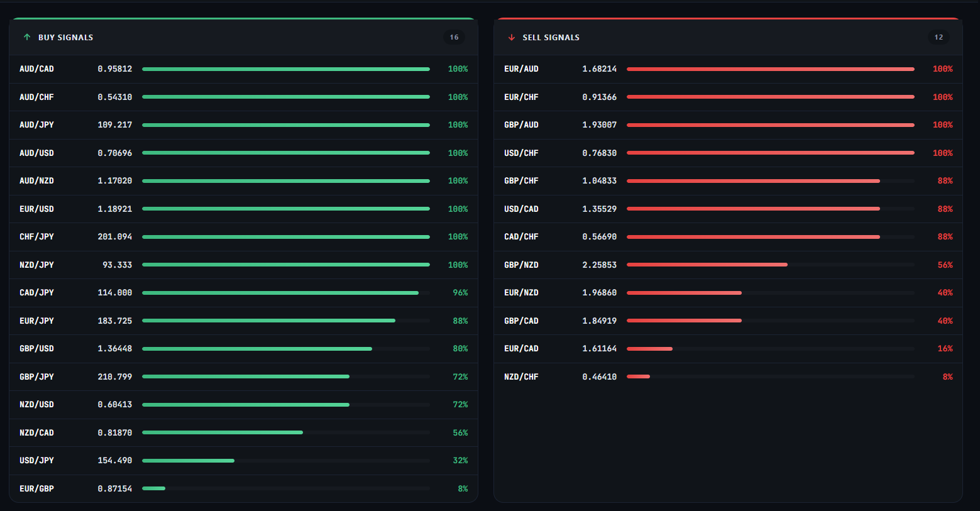
Task: Select the SELL SIGNALS header title
Action: coord(551,38)
